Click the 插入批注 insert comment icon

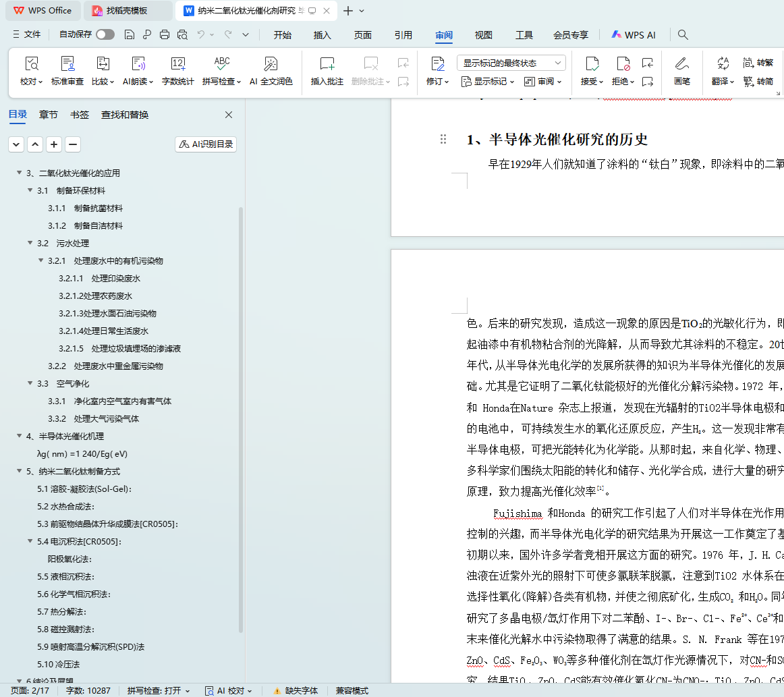(x=327, y=65)
